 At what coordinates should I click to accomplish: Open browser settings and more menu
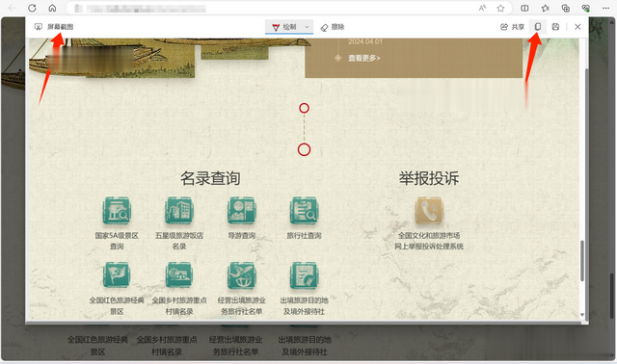pyautogui.click(x=605, y=8)
